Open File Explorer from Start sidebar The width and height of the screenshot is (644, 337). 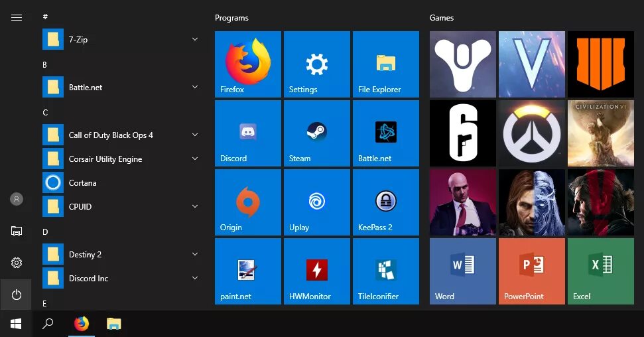tap(17, 231)
